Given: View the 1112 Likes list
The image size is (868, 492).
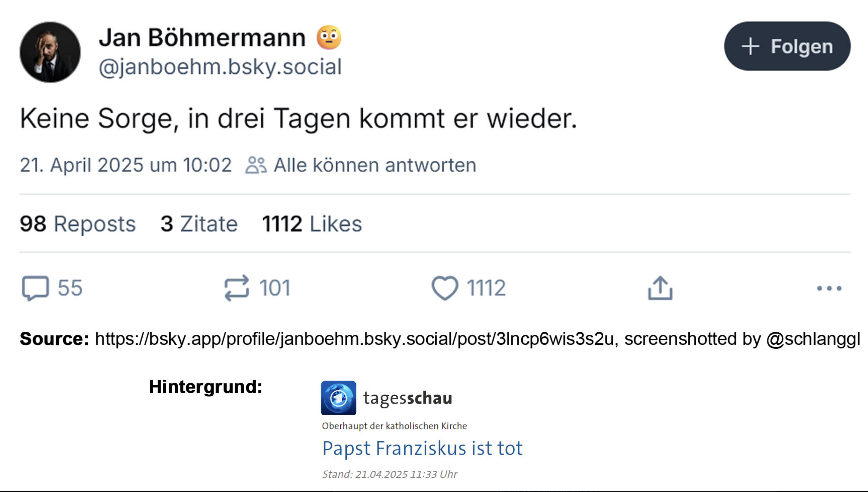Looking at the screenshot, I should [x=312, y=224].
